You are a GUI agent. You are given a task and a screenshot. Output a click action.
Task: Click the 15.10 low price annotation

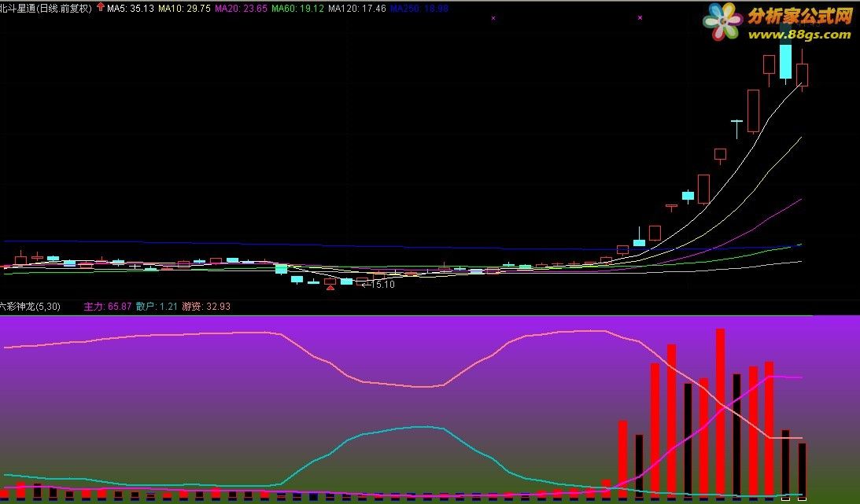pyautogui.click(x=379, y=285)
